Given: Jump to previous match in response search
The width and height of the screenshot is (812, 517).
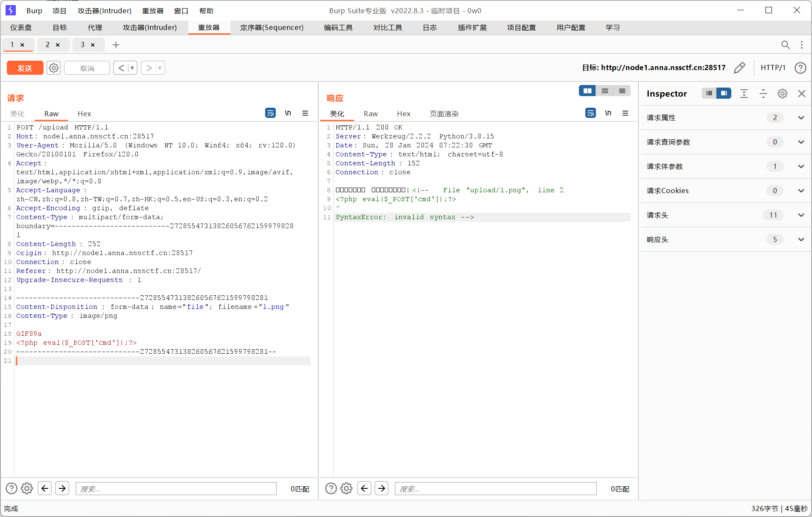Looking at the screenshot, I should pos(364,488).
